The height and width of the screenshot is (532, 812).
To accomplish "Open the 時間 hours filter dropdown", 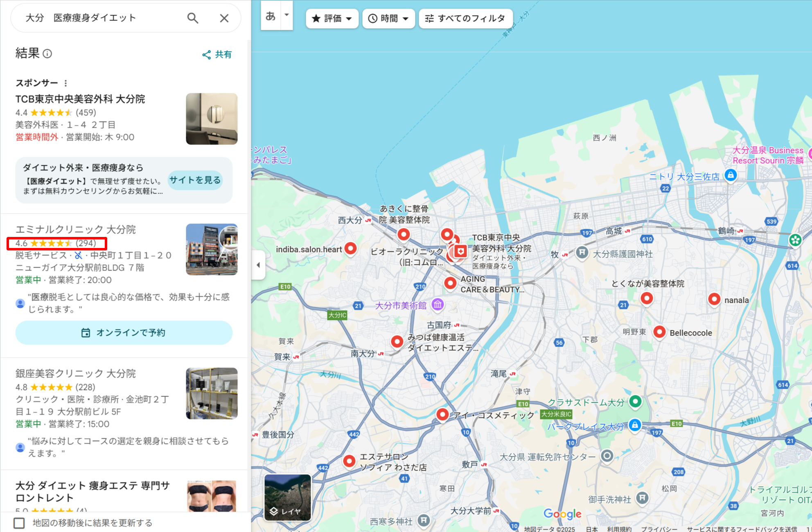I will (388, 18).
